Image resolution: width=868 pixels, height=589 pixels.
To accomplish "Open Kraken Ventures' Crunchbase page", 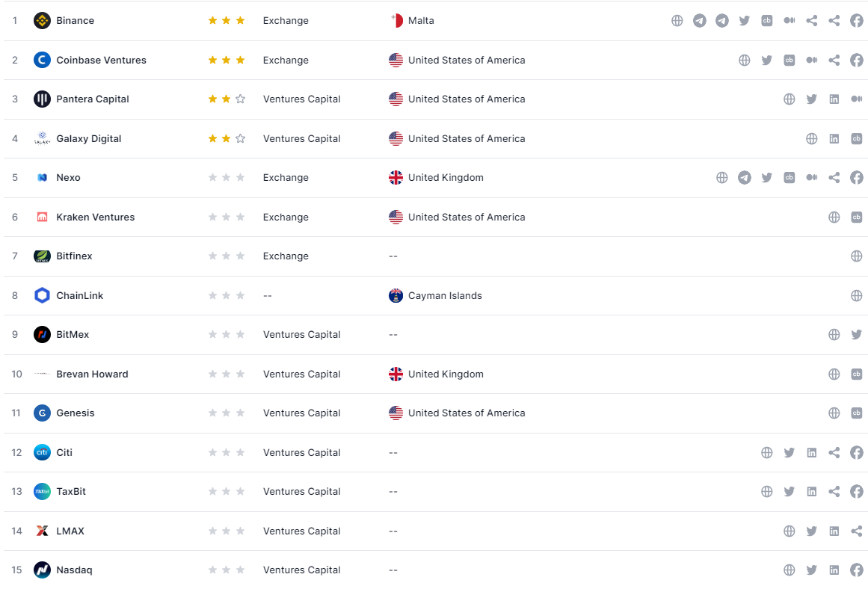I will coord(857,217).
